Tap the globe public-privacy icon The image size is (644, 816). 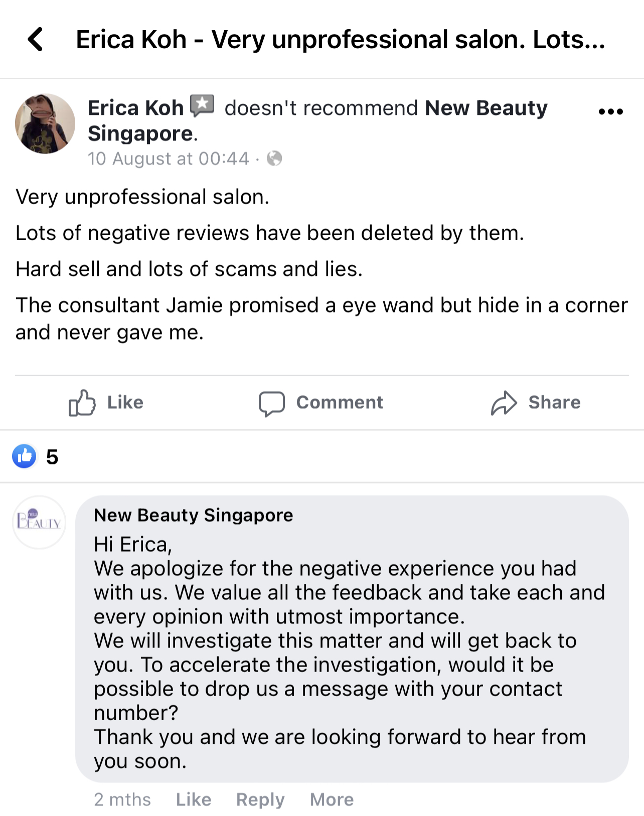[x=274, y=158]
